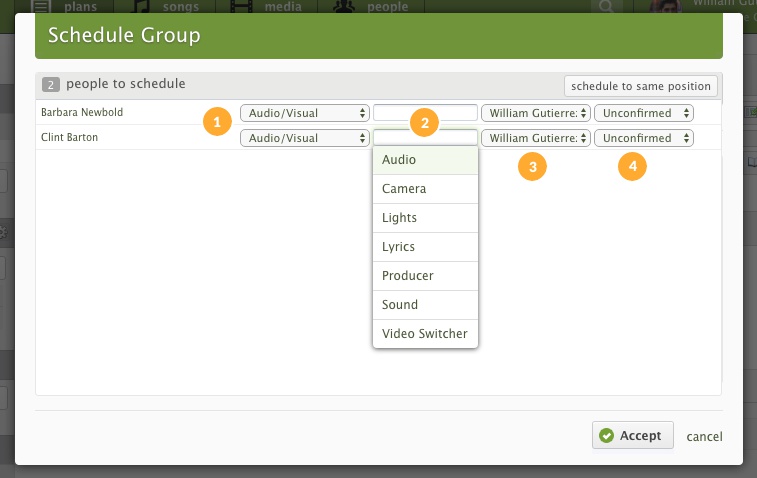Image resolution: width=757 pixels, height=478 pixels.
Task: Click the Clint Barton name
Action: click(69, 137)
